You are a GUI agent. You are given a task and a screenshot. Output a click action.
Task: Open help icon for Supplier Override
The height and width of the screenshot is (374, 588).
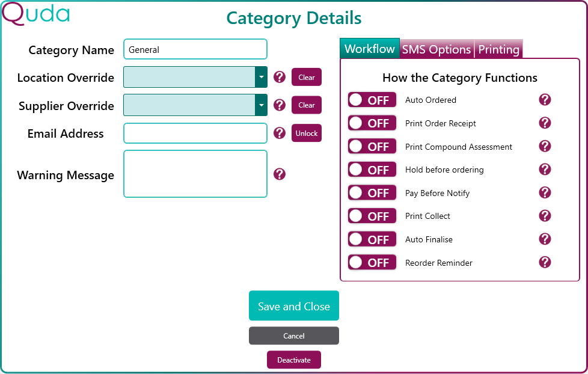click(280, 105)
